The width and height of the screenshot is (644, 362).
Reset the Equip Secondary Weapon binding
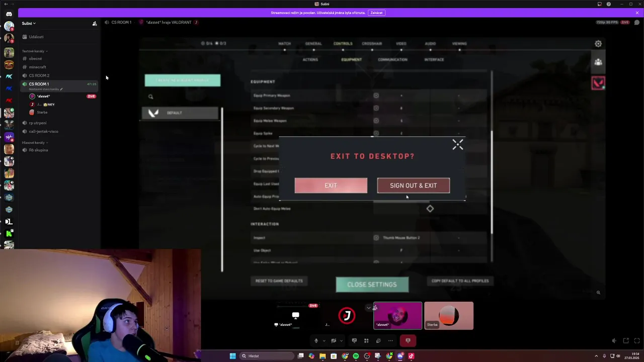(376, 108)
